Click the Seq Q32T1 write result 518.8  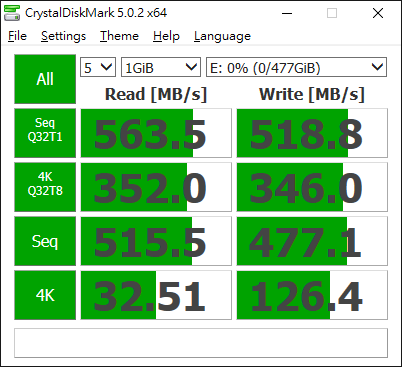point(312,133)
